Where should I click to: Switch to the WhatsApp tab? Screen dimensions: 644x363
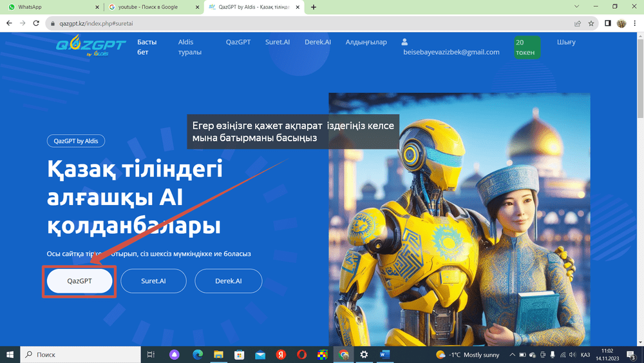[52, 7]
